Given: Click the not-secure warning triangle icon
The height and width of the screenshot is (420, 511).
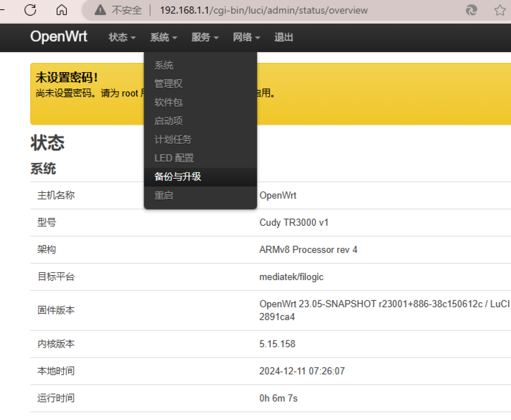Looking at the screenshot, I should click(x=100, y=10).
